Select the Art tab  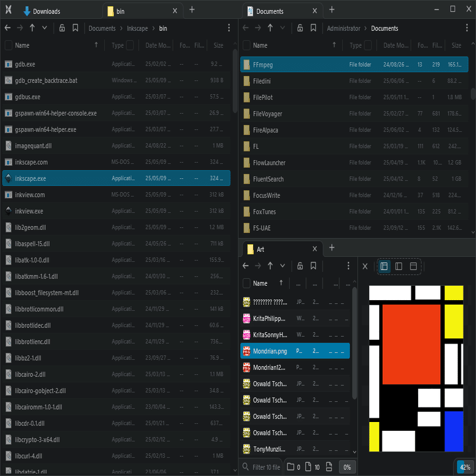[283, 249]
